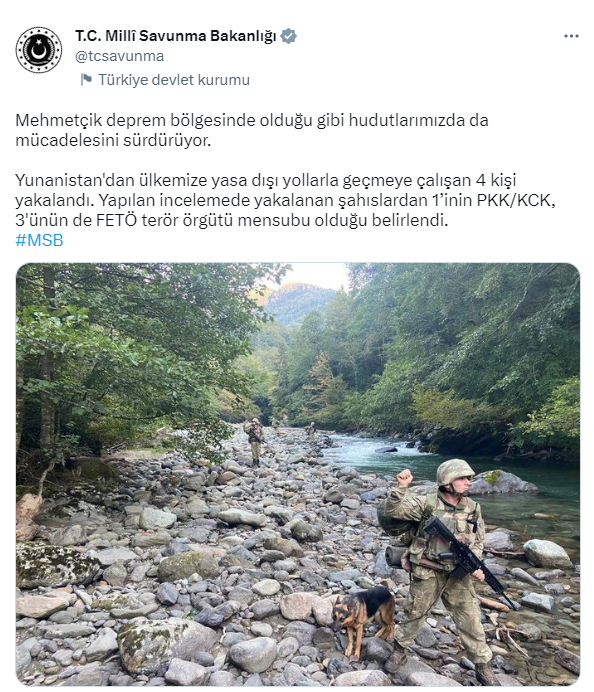594x692 pixels.
Task: Click the soldier's raised fist in the photo
Action: tap(404, 478)
